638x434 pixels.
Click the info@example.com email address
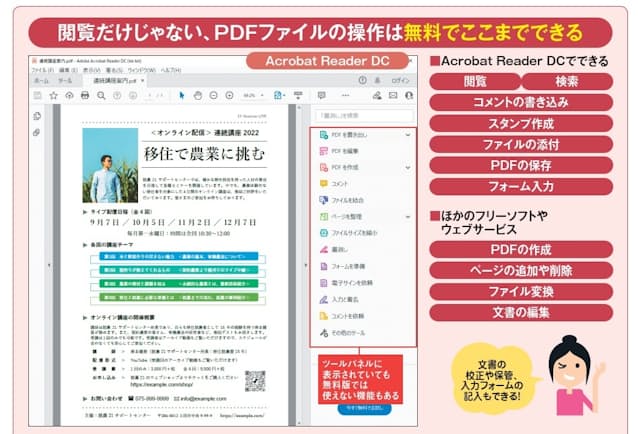coord(203,399)
